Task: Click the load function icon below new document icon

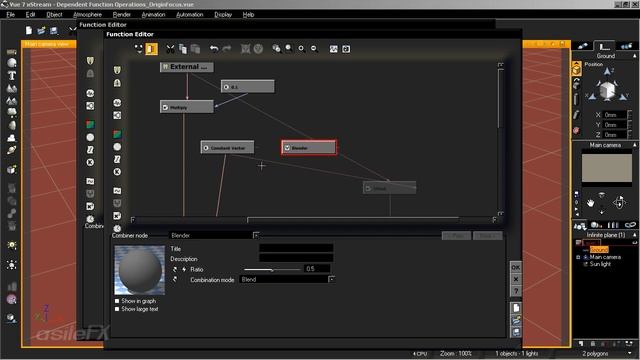Action: pyautogui.click(x=516, y=320)
